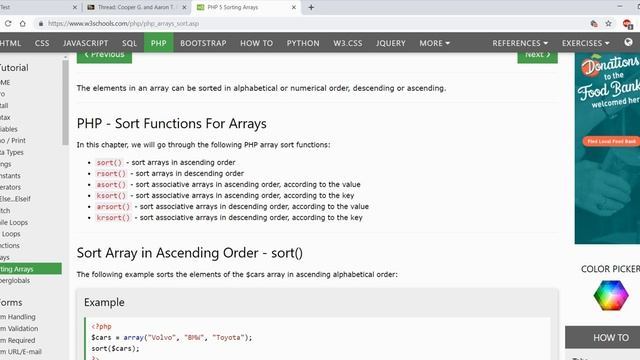Image resolution: width=640 pixels, height=360 pixels.
Task: Open the Constants sidebar link
Action: [10, 176]
